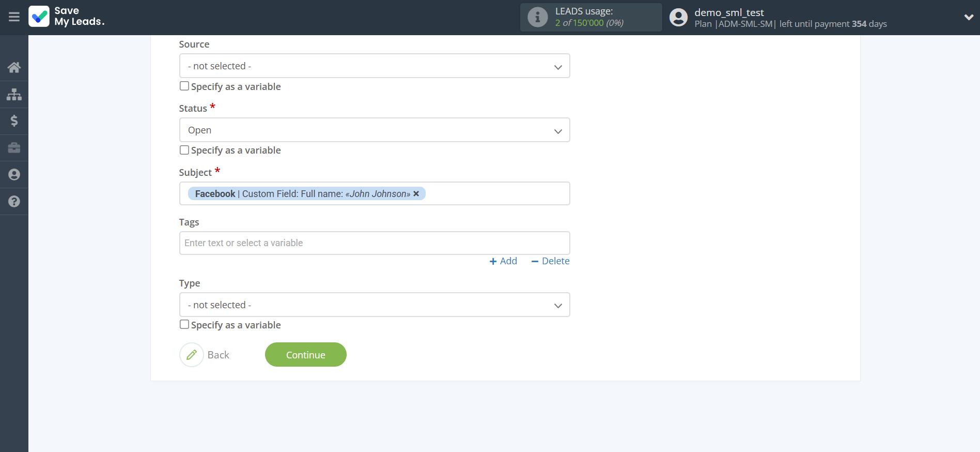Expand the Type dropdown
Screen dimensions: 980x452
coord(374,305)
